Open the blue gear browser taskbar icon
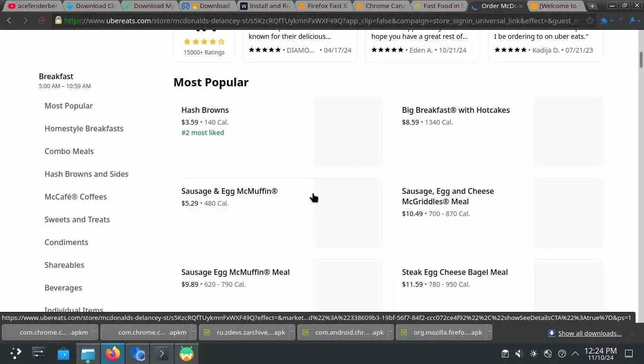The image size is (644, 364). (x=137, y=353)
